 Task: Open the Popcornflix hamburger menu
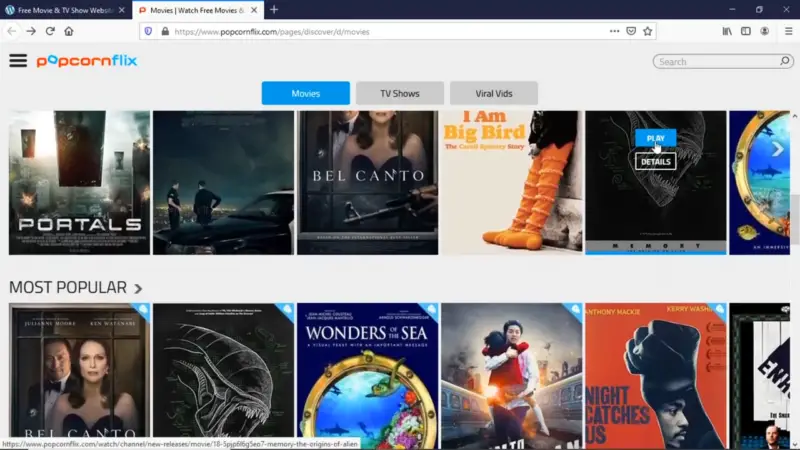pos(18,61)
